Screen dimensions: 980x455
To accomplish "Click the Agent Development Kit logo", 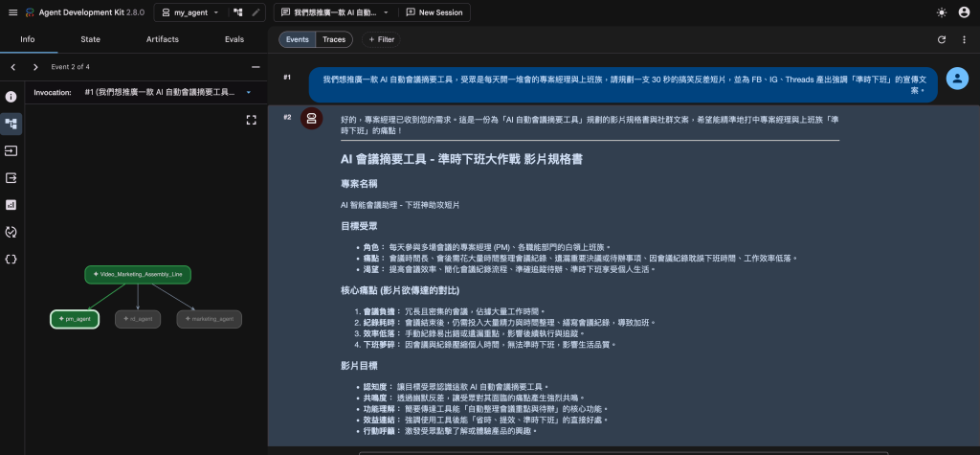I will click(x=30, y=12).
